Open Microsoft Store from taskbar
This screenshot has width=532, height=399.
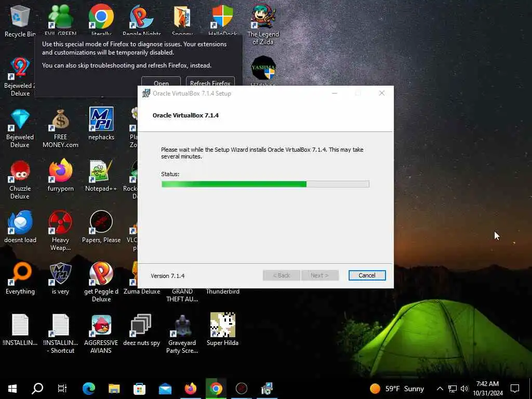139,389
